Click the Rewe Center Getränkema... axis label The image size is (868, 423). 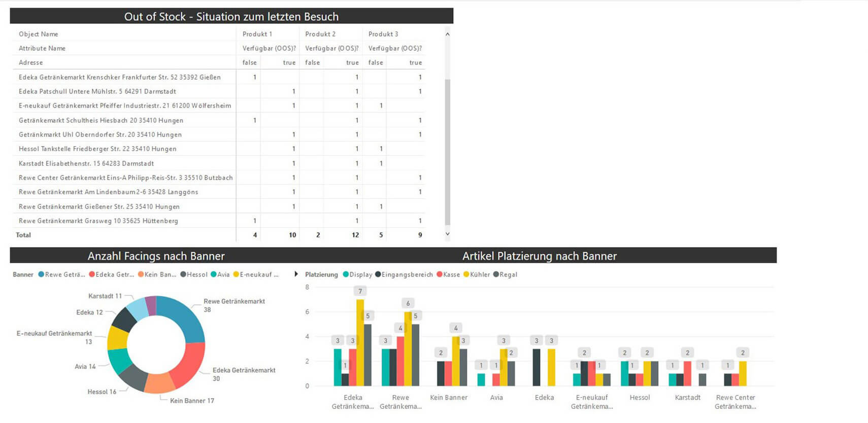pyautogui.click(x=736, y=402)
